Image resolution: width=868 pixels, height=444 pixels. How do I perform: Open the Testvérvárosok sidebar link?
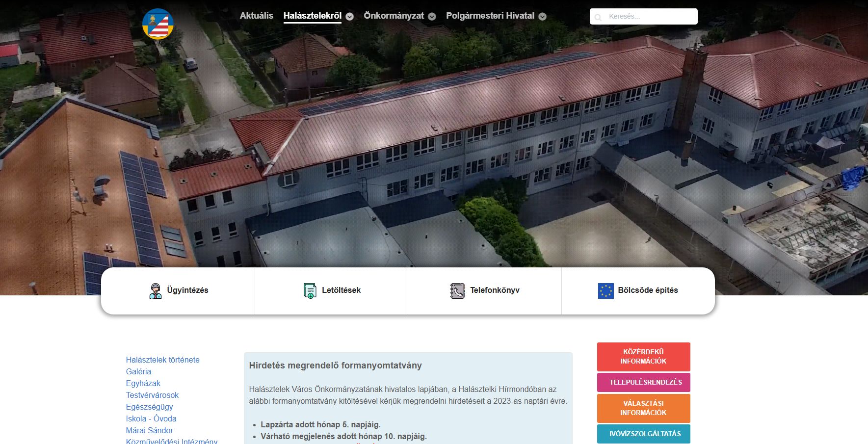coord(152,395)
